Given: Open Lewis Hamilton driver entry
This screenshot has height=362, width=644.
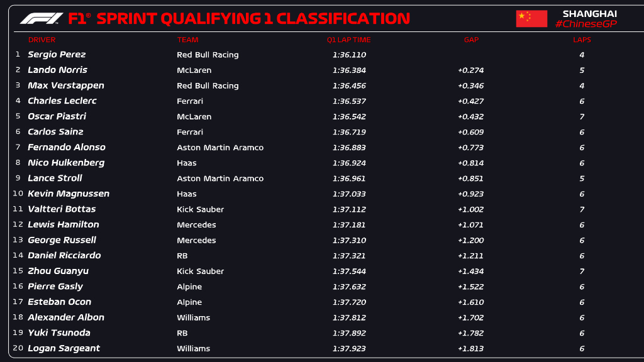Looking at the screenshot, I should [x=64, y=224].
